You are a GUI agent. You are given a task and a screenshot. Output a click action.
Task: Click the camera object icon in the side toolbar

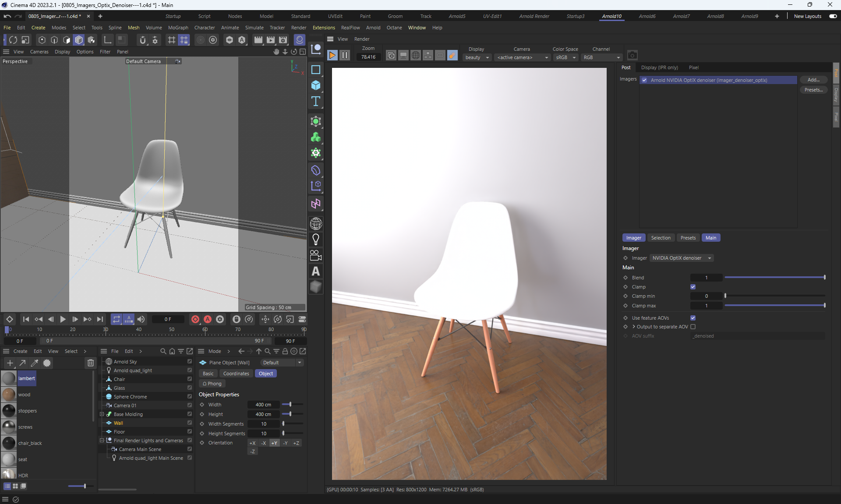pos(315,255)
